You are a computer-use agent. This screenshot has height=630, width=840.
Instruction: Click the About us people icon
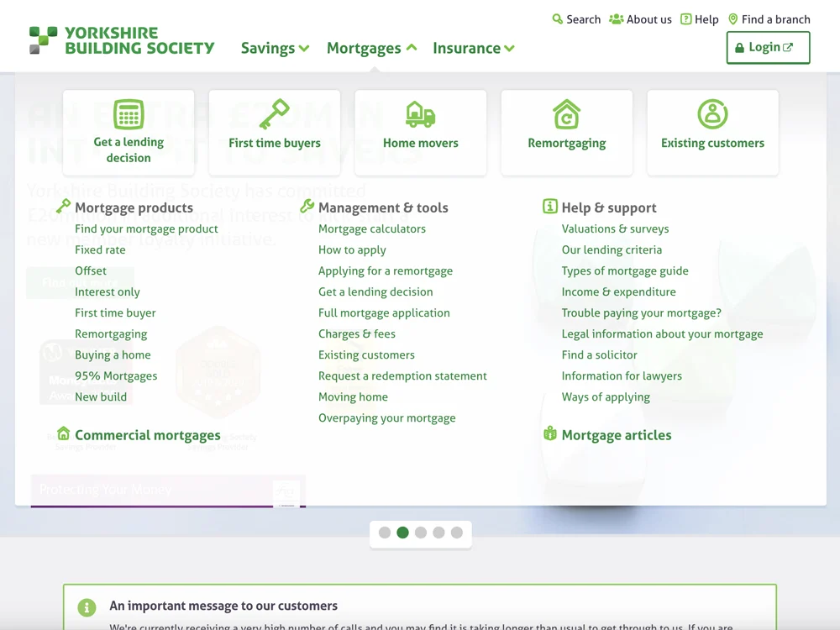click(x=616, y=19)
